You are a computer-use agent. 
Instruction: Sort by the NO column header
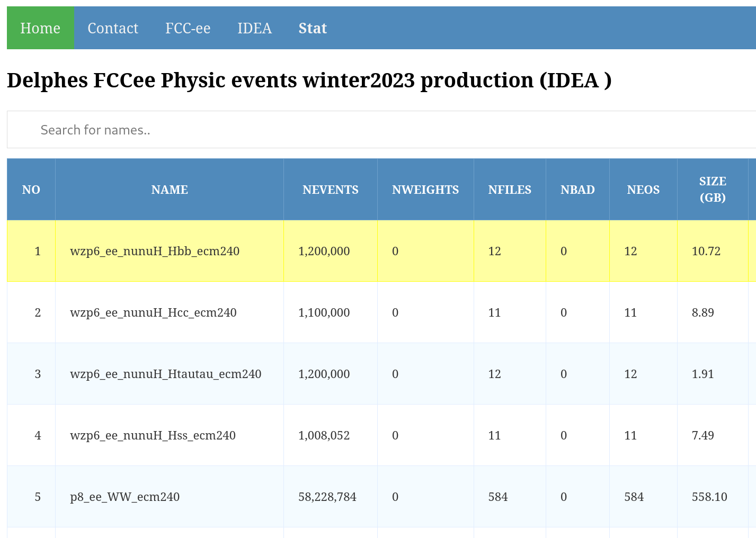click(31, 190)
